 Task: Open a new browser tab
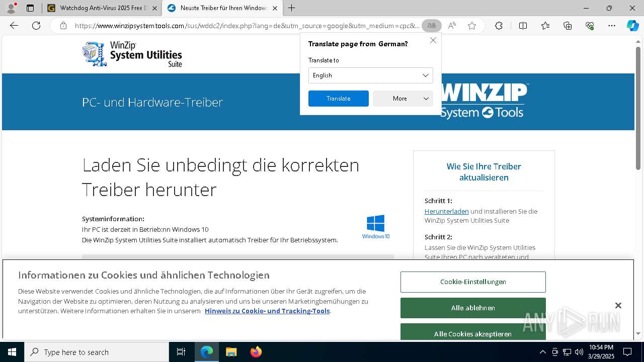coord(291,8)
